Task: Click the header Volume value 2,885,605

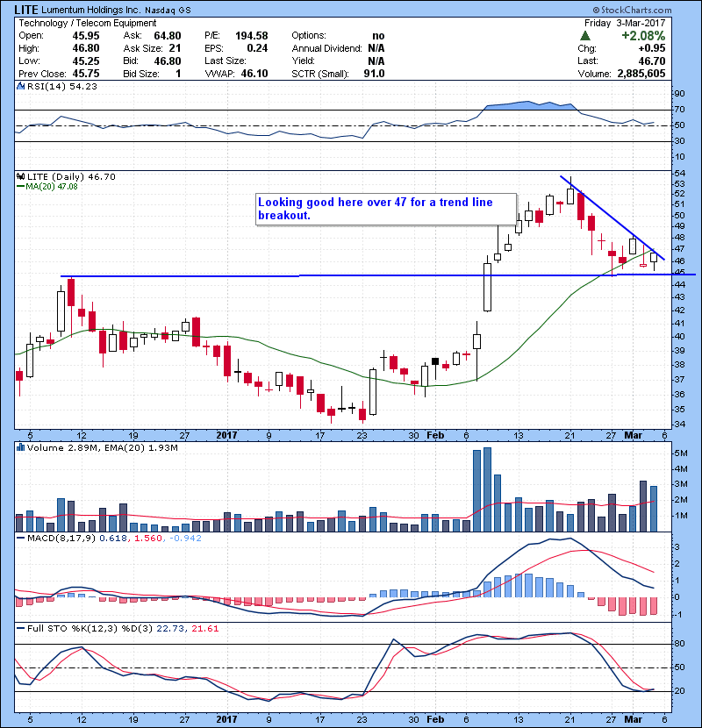Action: (641, 74)
